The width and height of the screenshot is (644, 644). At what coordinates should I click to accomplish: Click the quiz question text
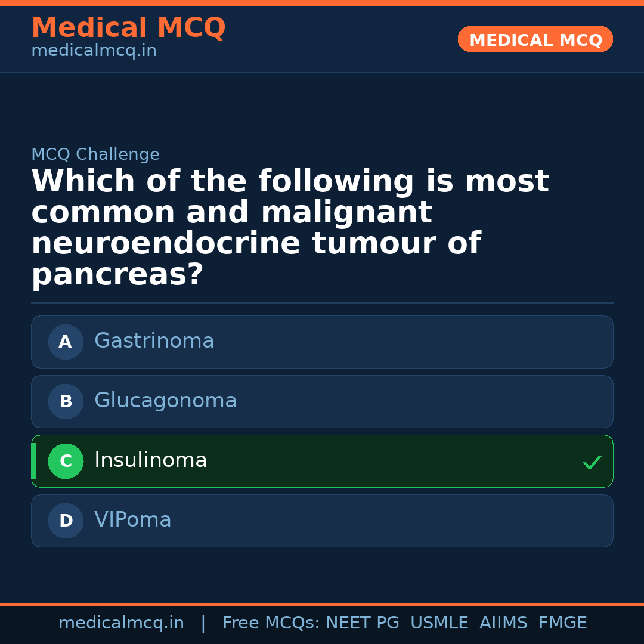point(290,227)
